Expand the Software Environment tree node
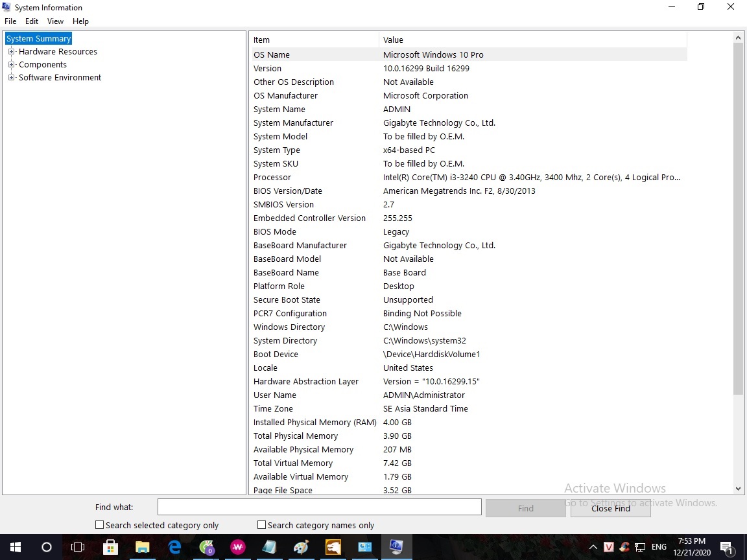The height and width of the screenshot is (560, 747). pos(11,78)
